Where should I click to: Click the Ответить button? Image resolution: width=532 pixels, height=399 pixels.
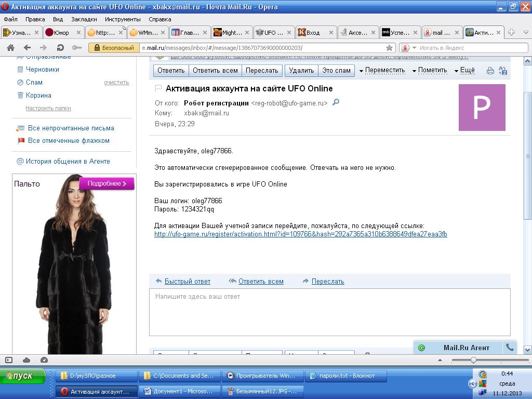tap(171, 70)
